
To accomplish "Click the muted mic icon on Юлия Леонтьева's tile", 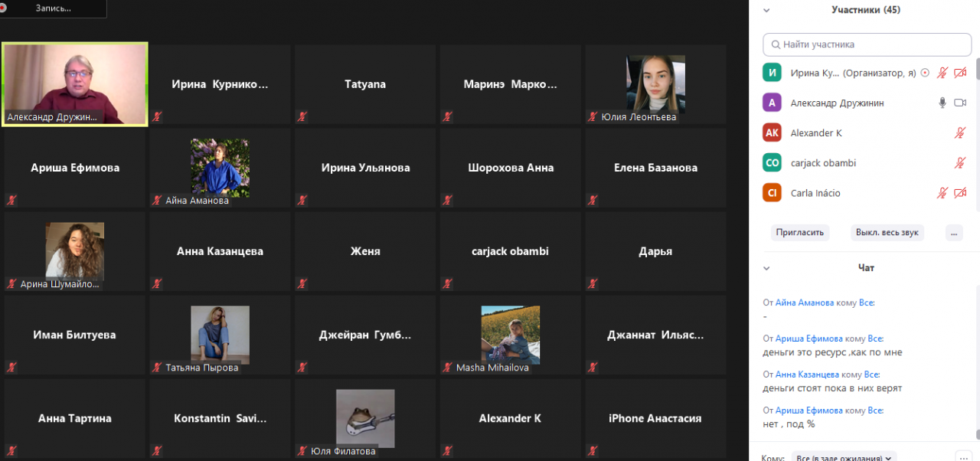I will (x=593, y=116).
